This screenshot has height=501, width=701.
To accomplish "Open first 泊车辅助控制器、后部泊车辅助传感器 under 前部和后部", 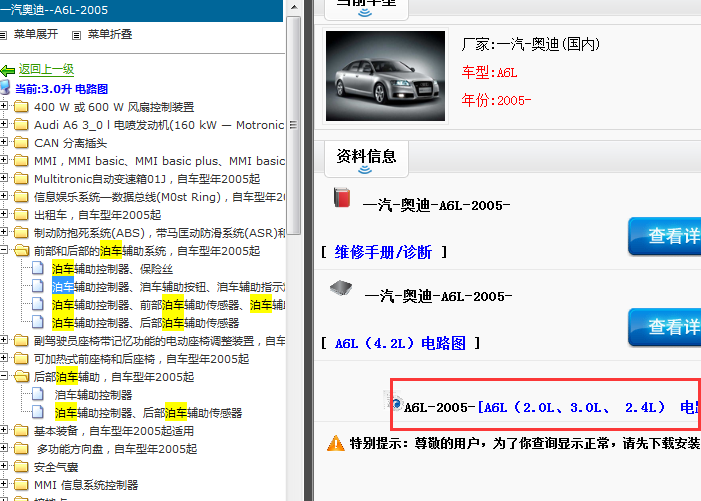I will click(145, 323).
